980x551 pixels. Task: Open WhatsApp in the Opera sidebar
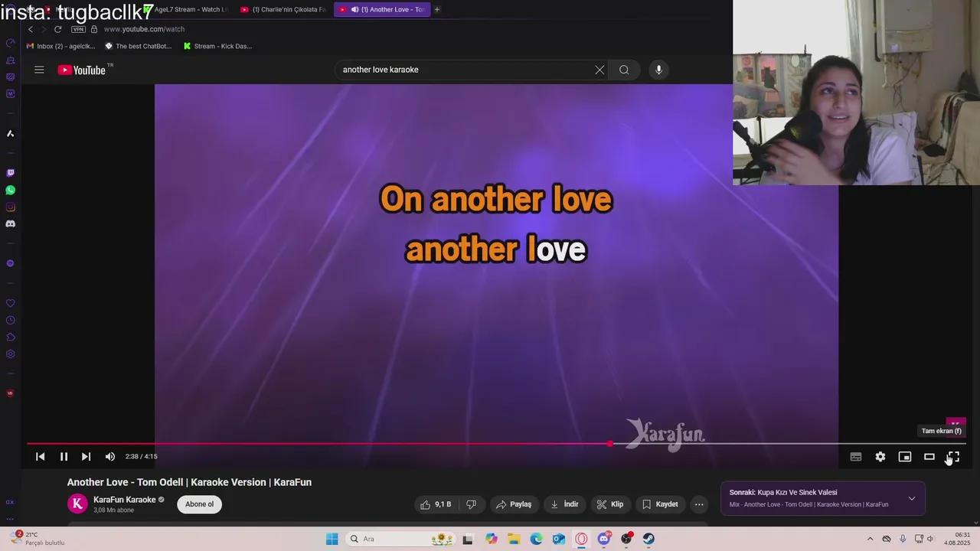(11, 190)
